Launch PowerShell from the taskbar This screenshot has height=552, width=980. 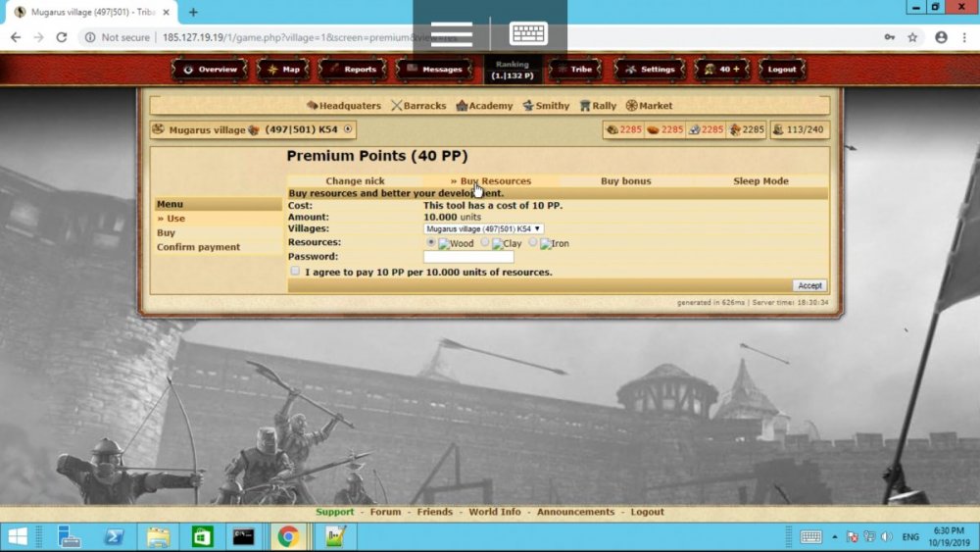[x=114, y=536]
